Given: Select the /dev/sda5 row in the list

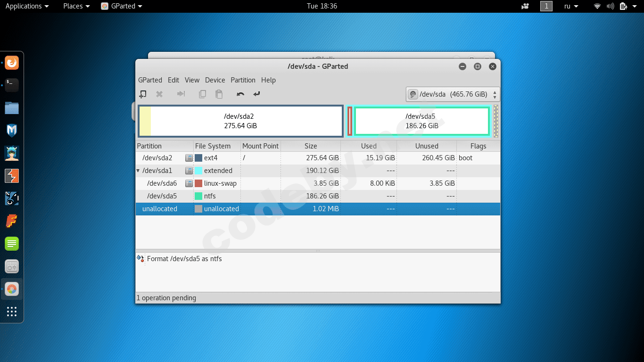Looking at the screenshot, I should [318, 196].
